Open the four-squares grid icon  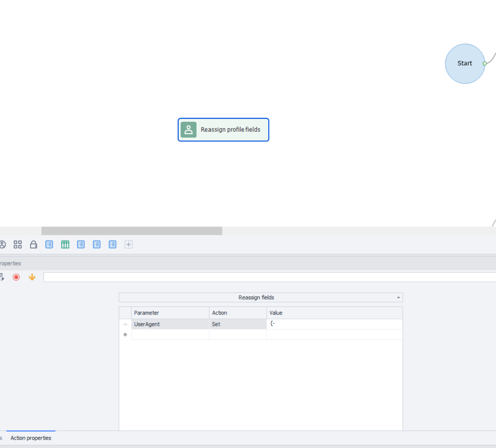point(17,245)
